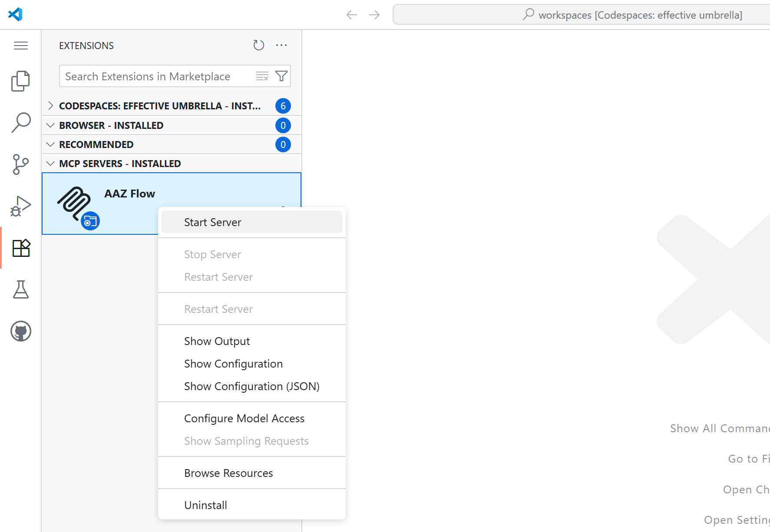Refresh the extensions list
The width and height of the screenshot is (770, 532).
(259, 45)
